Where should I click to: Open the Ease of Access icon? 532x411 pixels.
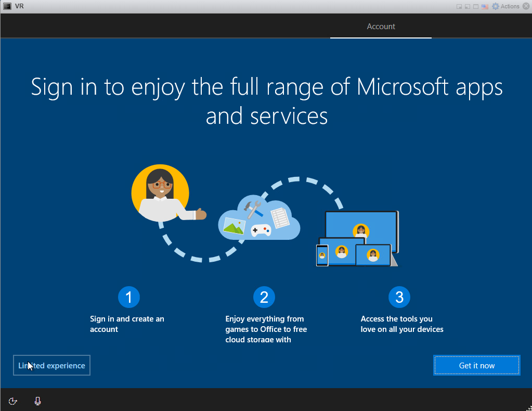click(13, 401)
